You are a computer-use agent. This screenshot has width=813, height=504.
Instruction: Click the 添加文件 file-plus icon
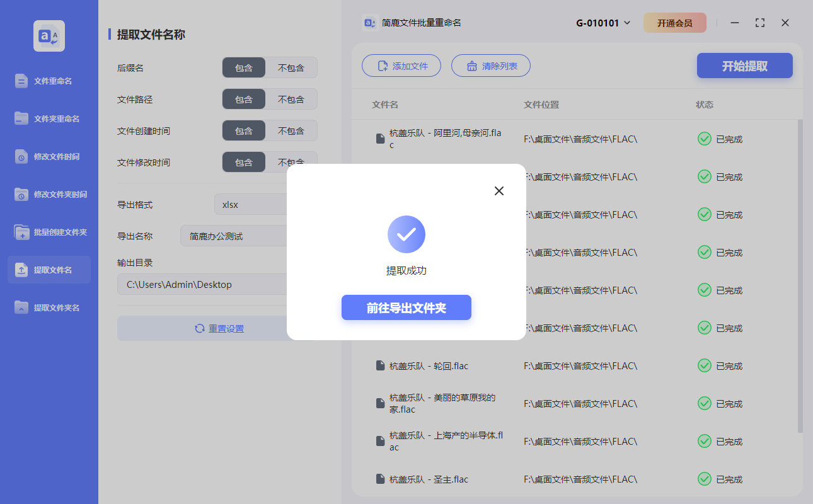pyautogui.click(x=383, y=66)
